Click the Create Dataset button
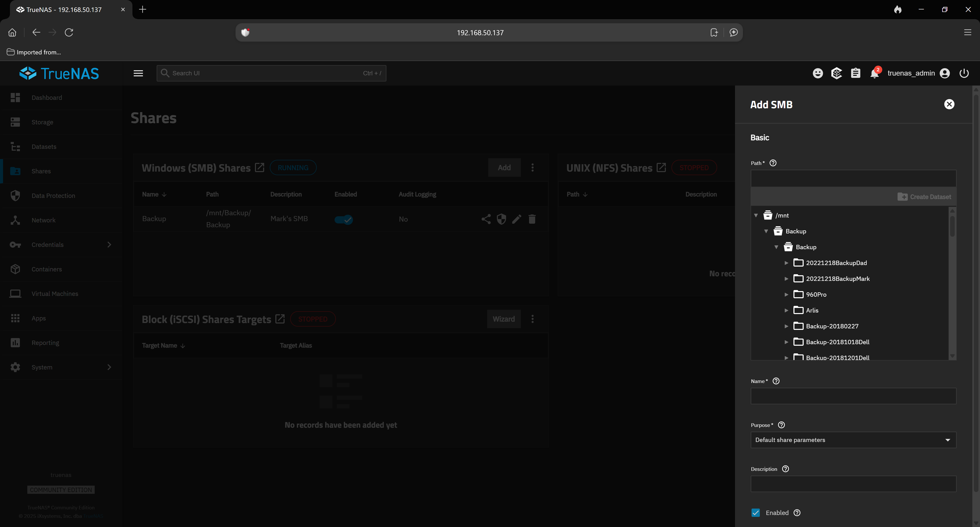 (924, 197)
